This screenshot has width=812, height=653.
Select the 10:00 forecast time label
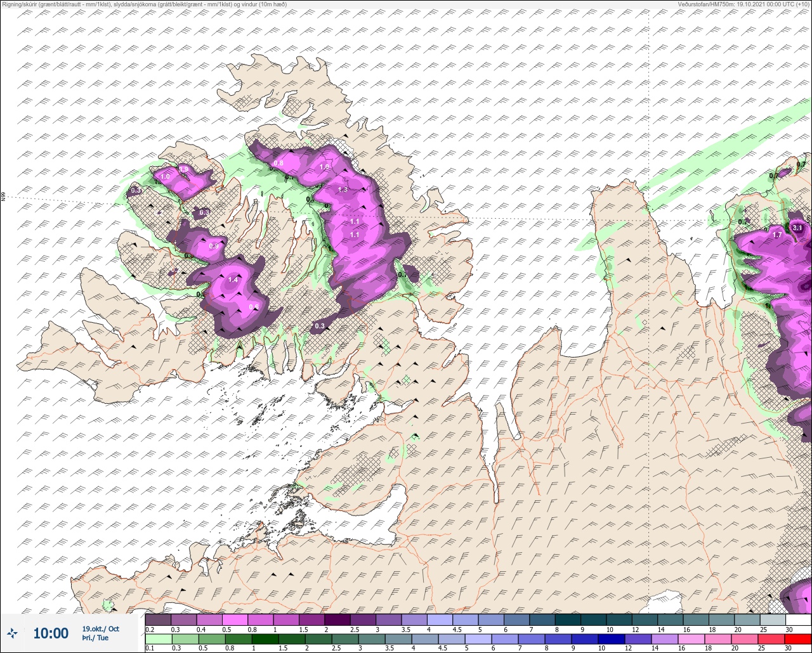coord(51,633)
